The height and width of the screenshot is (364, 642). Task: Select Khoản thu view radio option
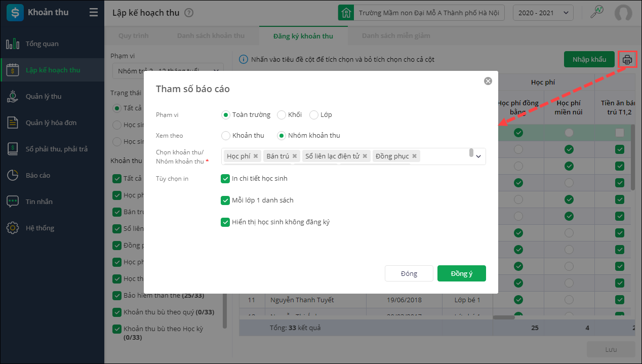coord(226,136)
